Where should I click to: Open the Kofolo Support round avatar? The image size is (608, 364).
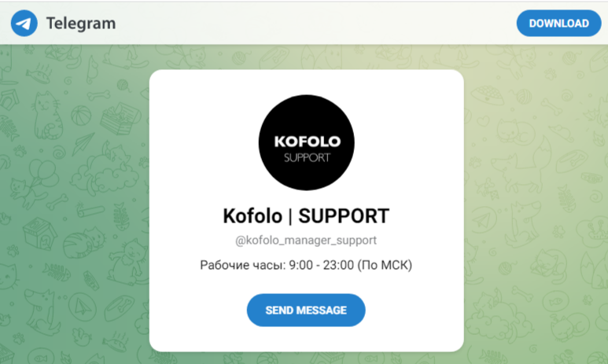point(306,142)
